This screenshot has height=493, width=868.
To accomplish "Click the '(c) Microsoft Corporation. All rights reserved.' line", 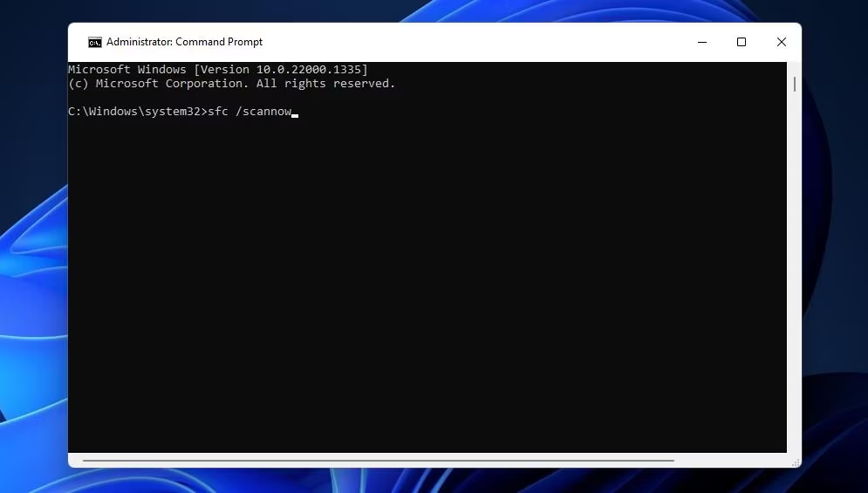I will pyautogui.click(x=232, y=84).
